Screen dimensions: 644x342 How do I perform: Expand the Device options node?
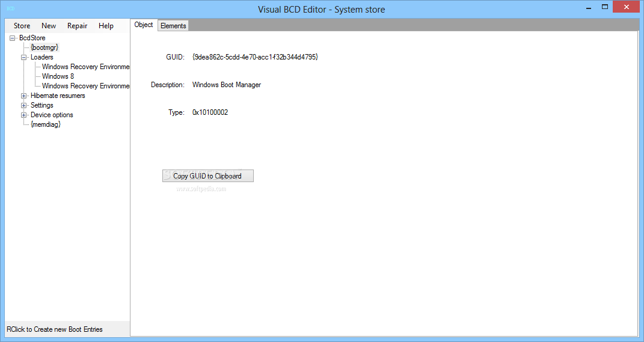pyautogui.click(x=24, y=115)
